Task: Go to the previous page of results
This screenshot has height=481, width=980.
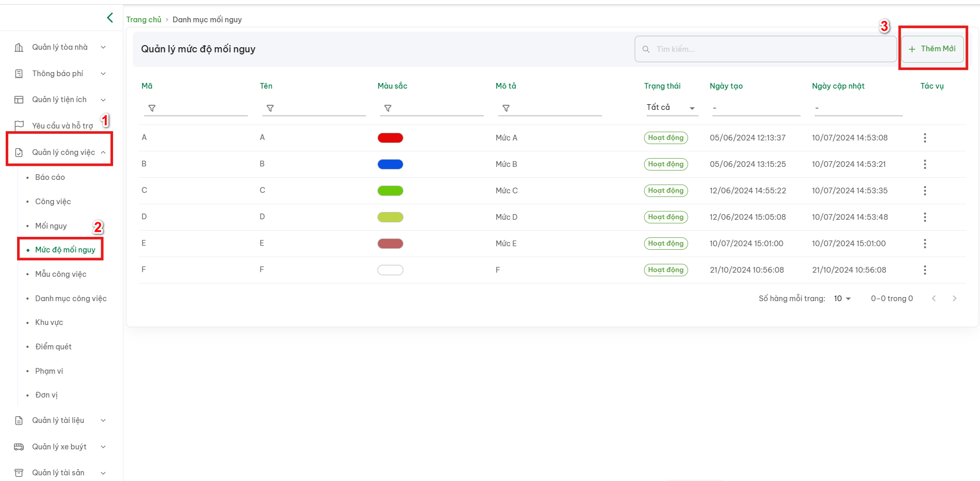Action: [x=934, y=299]
